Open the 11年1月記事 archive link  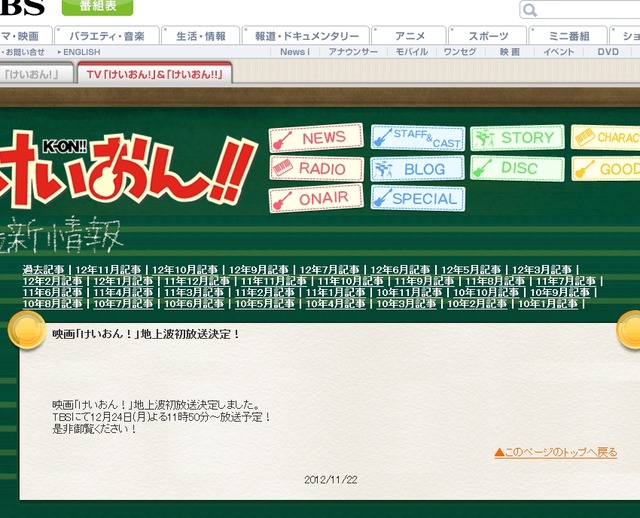tap(336, 293)
